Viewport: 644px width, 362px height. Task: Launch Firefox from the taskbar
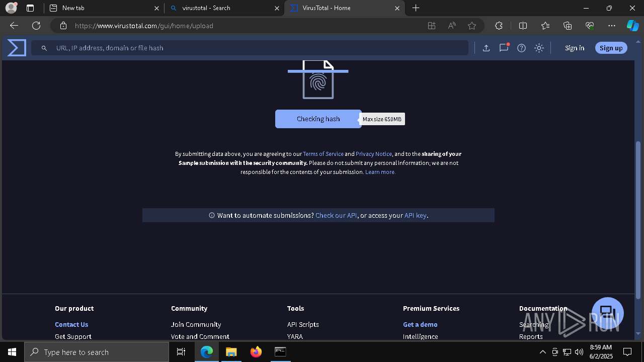click(x=256, y=352)
